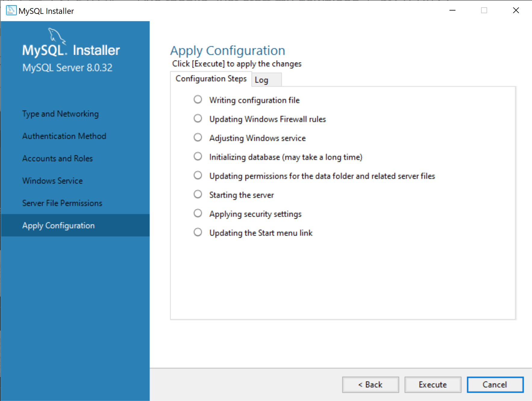Click the status circle beside Adjusting Windows service
The height and width of the screenshot is (401, 532).
[198, 137]
